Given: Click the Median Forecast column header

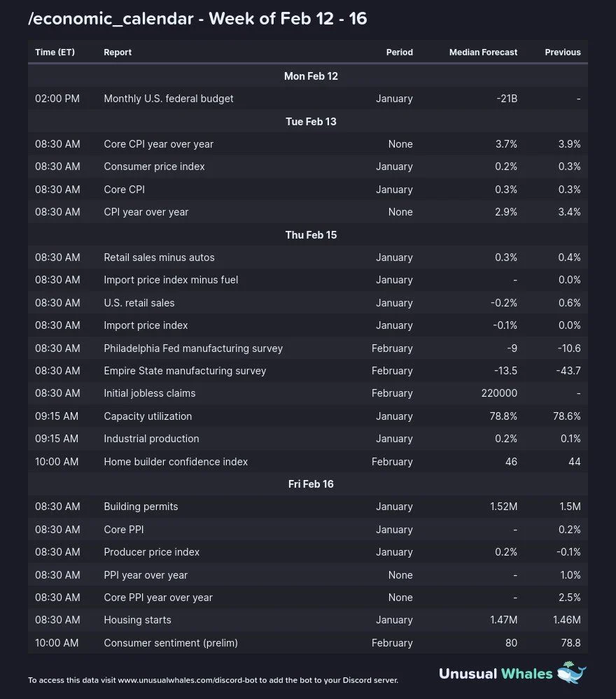Looking at the screenshot, I should click(483, 52).
